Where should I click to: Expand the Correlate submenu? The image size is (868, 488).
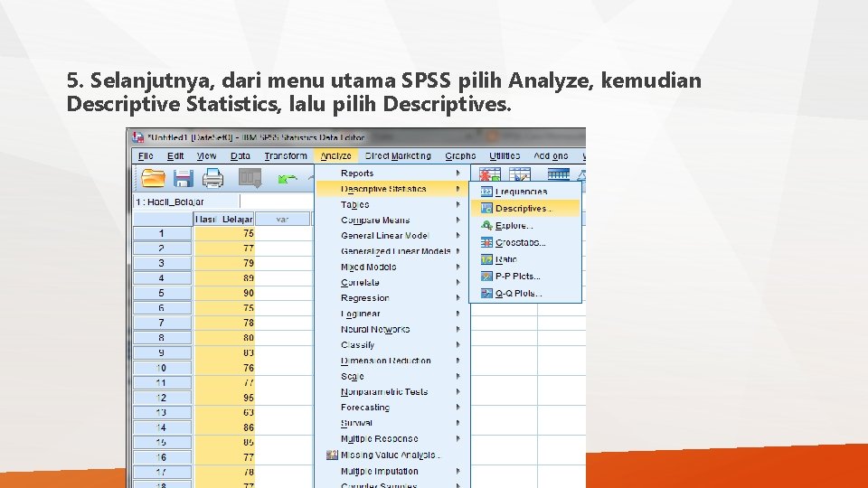point(392,282)
